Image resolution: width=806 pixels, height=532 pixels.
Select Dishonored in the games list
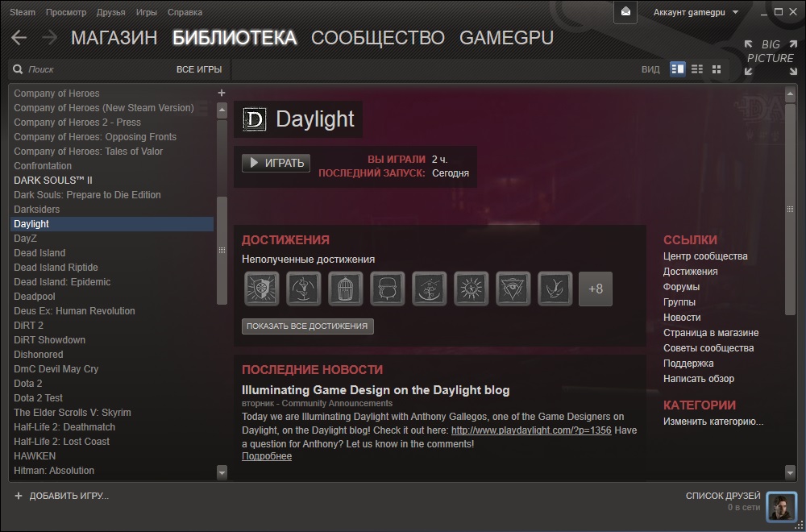111,355
